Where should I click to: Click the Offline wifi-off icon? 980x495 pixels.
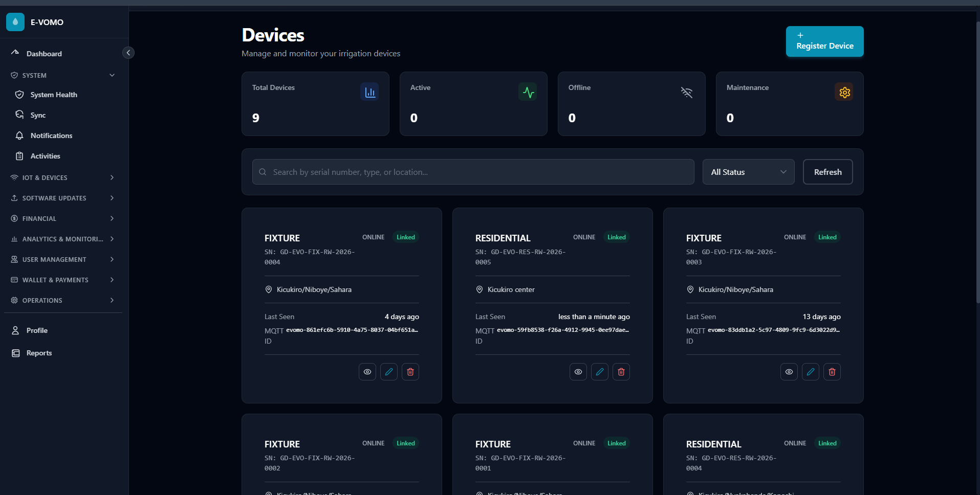[x=686, y=92]
